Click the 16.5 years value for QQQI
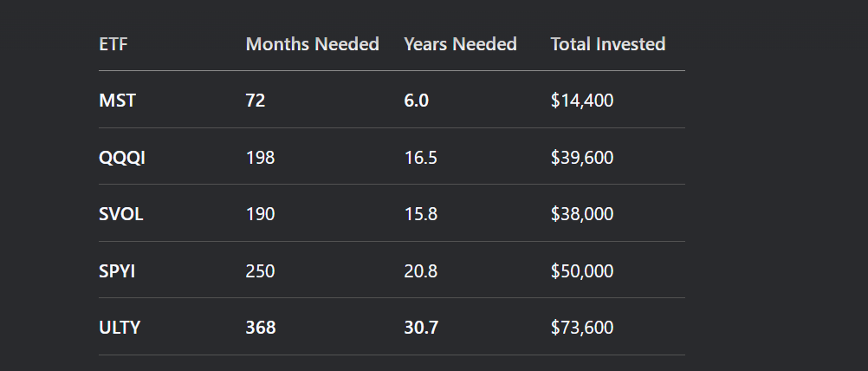868x371 pixels. click(x=420, y=158)
